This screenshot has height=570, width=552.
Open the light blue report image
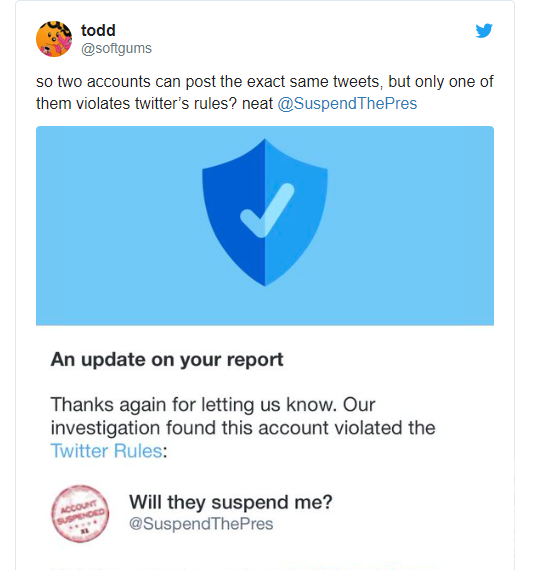pos(265,225)
